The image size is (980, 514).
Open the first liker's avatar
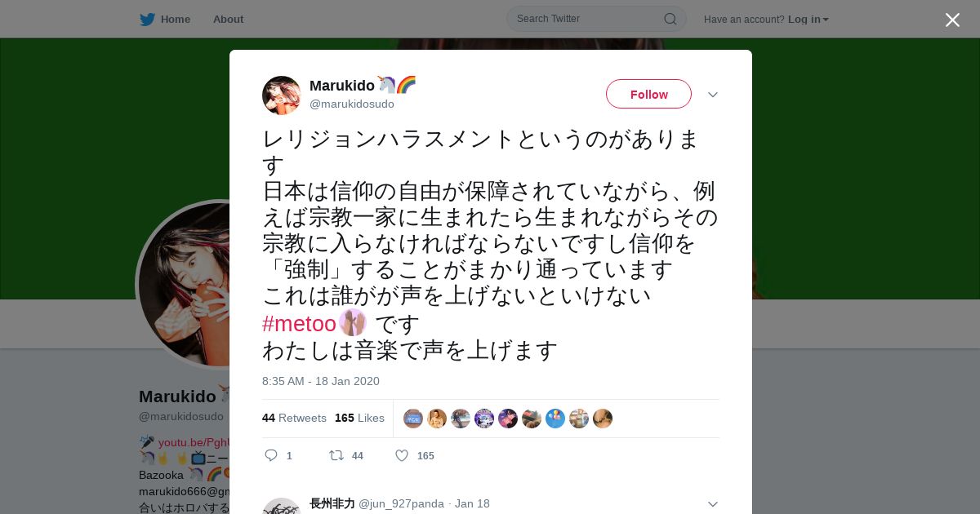click(x=413, y=419)
